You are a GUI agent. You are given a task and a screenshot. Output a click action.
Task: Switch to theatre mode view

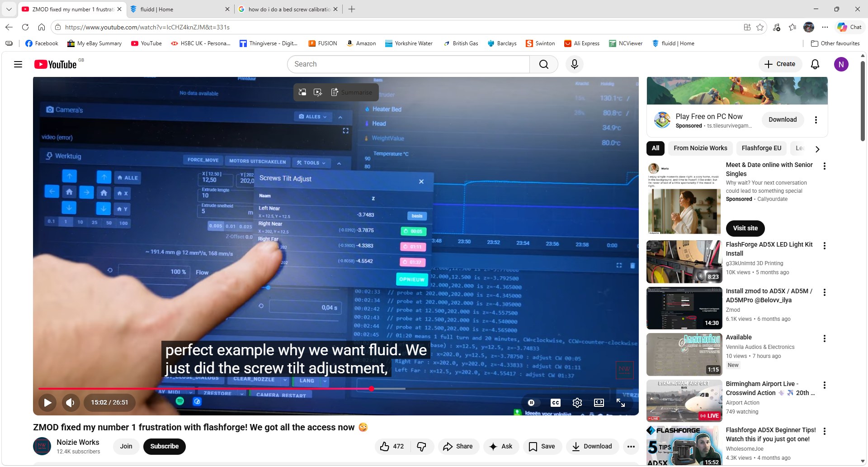pyautogui.click(x=599, y=402)
